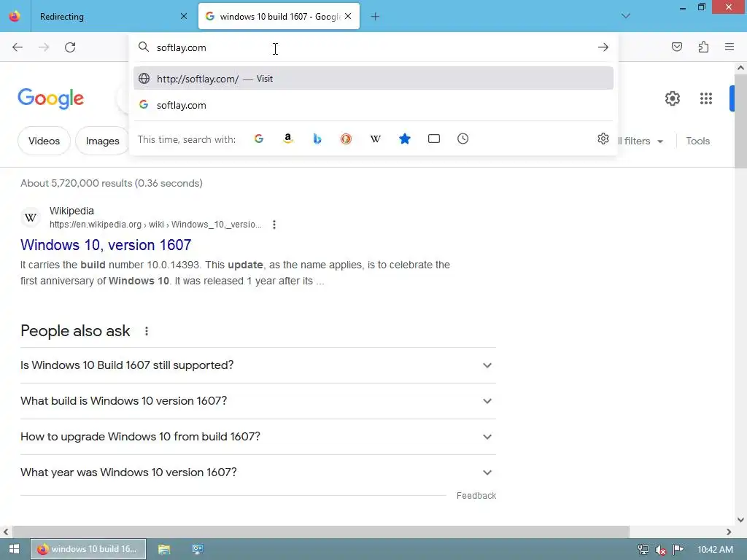Image resolution: width=747 pixels, height=560 pixels.
Task: Click the scroll right arrow
Action: (729, 532)
